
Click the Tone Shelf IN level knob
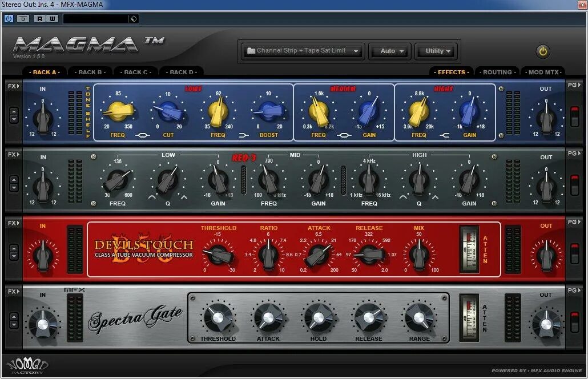point(43,118)
